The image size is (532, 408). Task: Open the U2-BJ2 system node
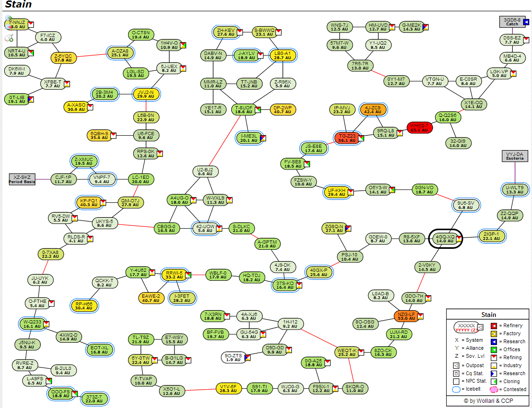tap(205, 171)
